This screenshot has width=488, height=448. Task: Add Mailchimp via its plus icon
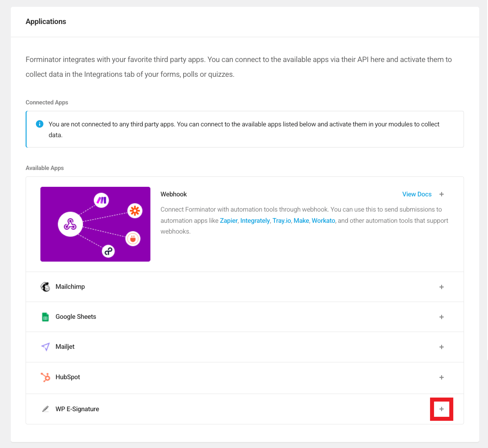(442, 287)
